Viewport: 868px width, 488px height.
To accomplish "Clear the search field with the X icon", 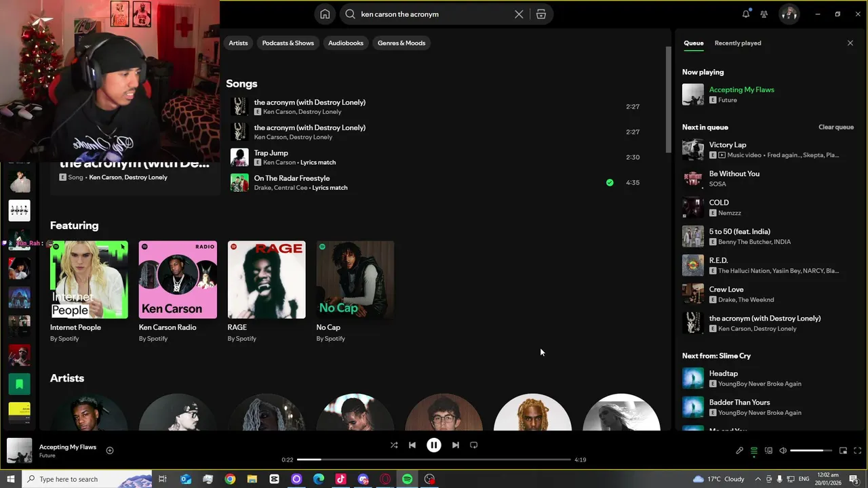I will point(519,14).
